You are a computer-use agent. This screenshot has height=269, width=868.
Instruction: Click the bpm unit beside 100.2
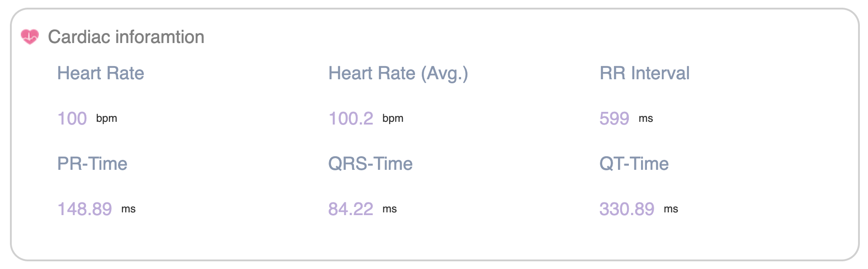393,119
